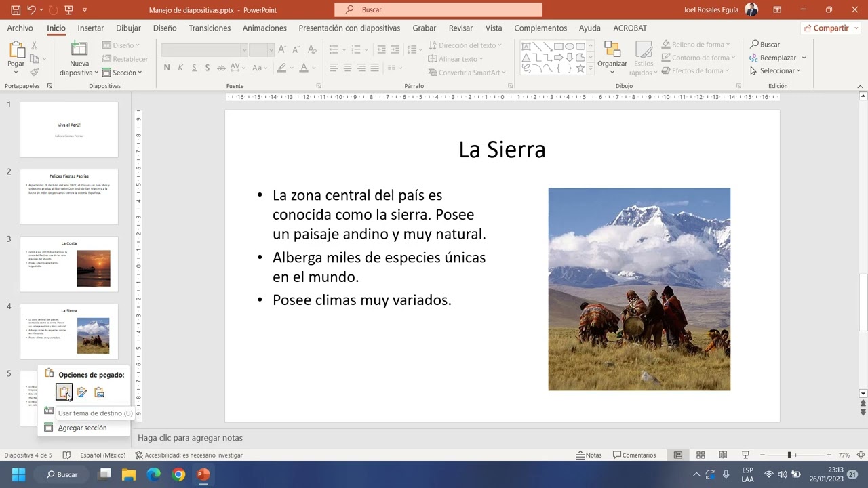Save the presentation with the disk icon
This screenshot has height=488, width=868.
click(16, 10)
